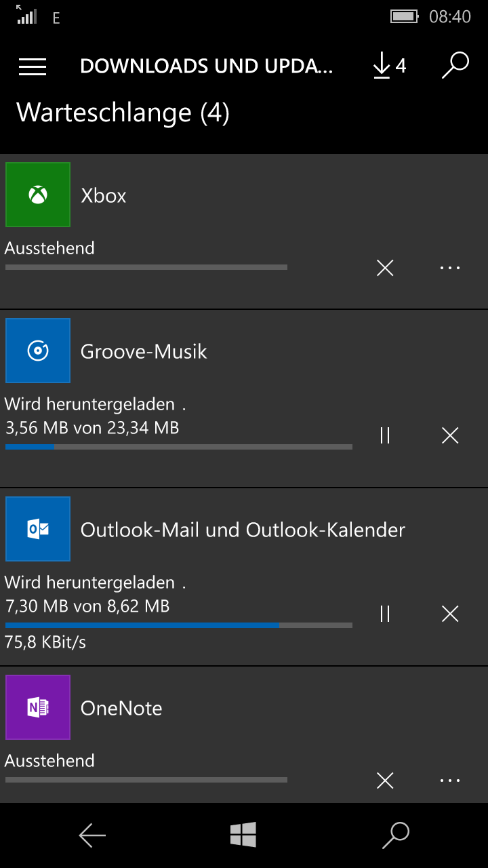
Task: Tap the Groove-Musik app icon
Action: coord(38,351)
